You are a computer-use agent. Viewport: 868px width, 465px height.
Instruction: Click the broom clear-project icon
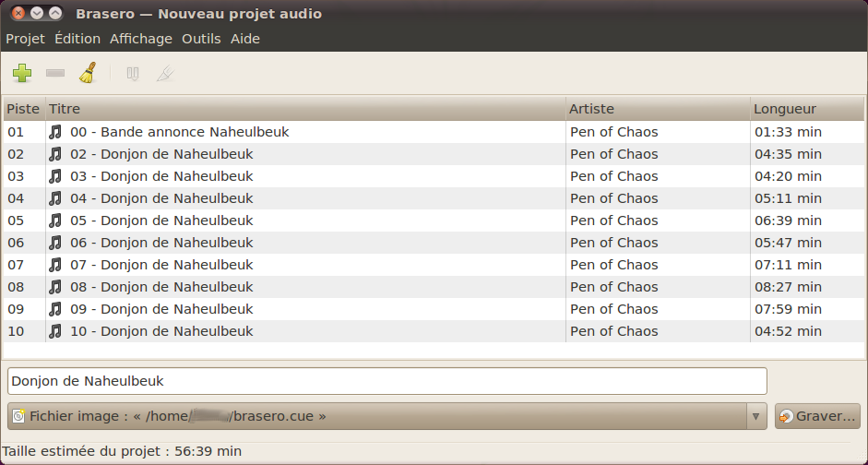(x=87, y=73)
